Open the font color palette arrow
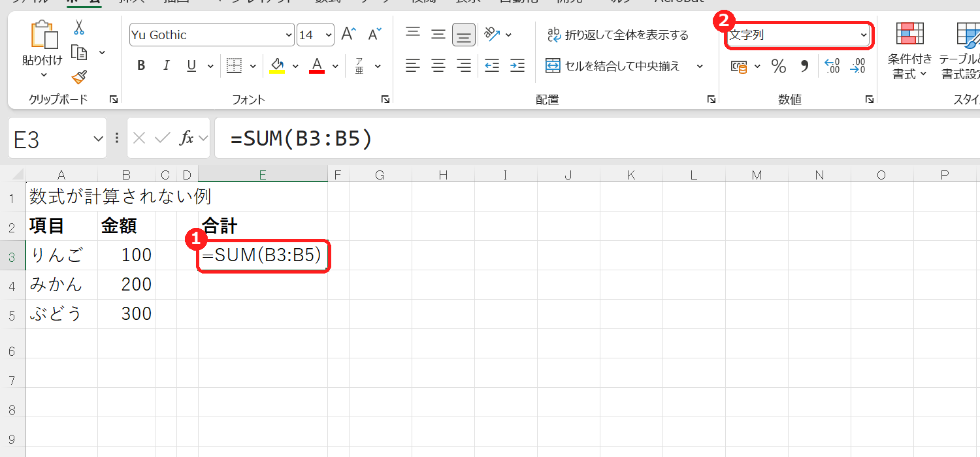The image size is (980, 457). (x=336, y=66)
